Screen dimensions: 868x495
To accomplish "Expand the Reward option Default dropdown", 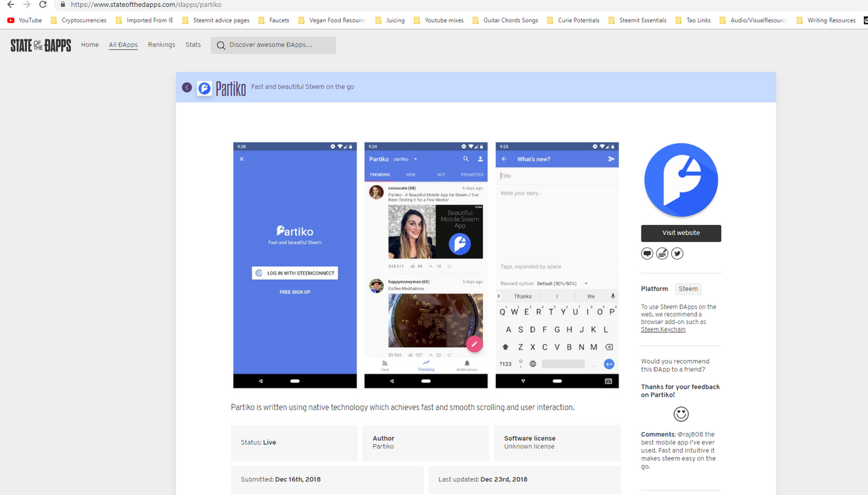I will pos(562,283).
